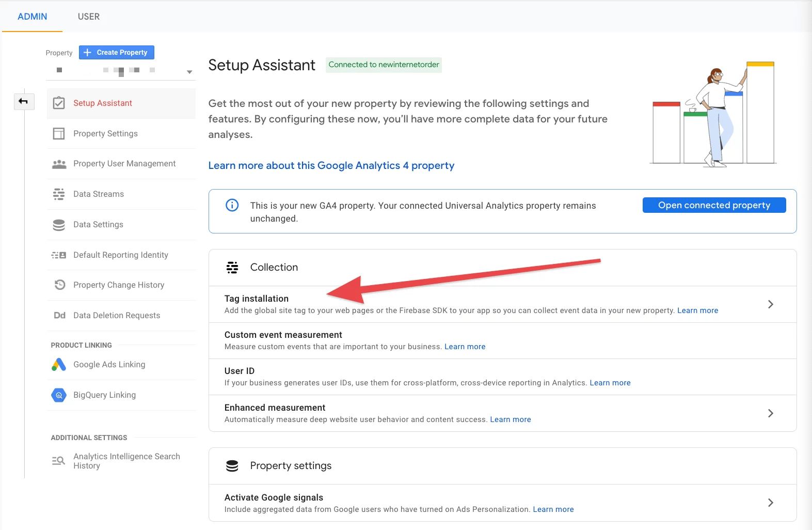The width and height of the screenshot is (812, 530).
Task: Switch to the ADMIN tab
Action: pos(33,17)
